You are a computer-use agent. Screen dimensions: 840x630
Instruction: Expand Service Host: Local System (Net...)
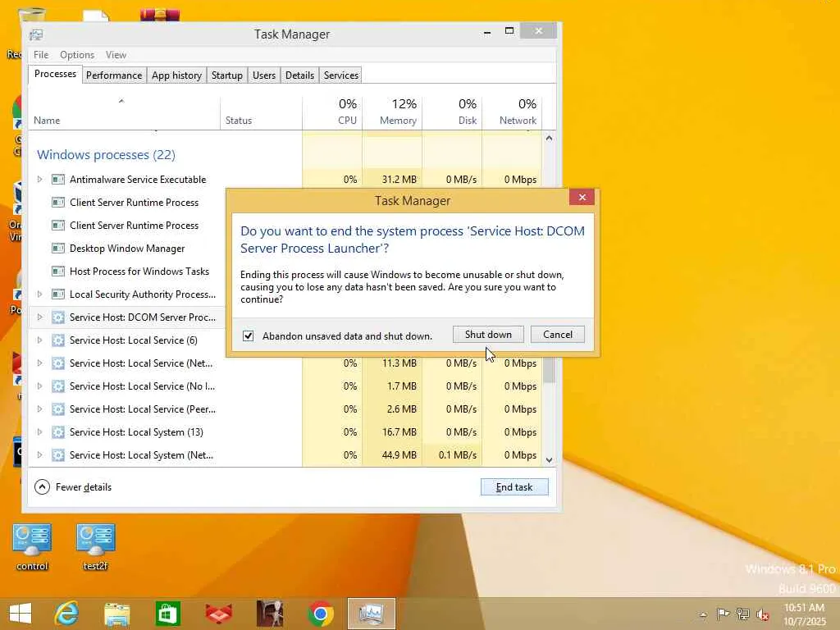click(39, 455)
